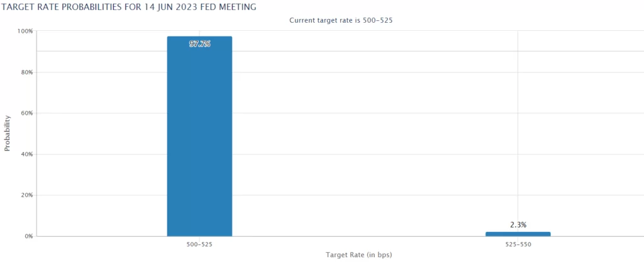The width and height of the screenshot is (644, 264).
Task: Click the vertical gridline above 525-550
Action: pyautogui.click(x=518, y=126)
